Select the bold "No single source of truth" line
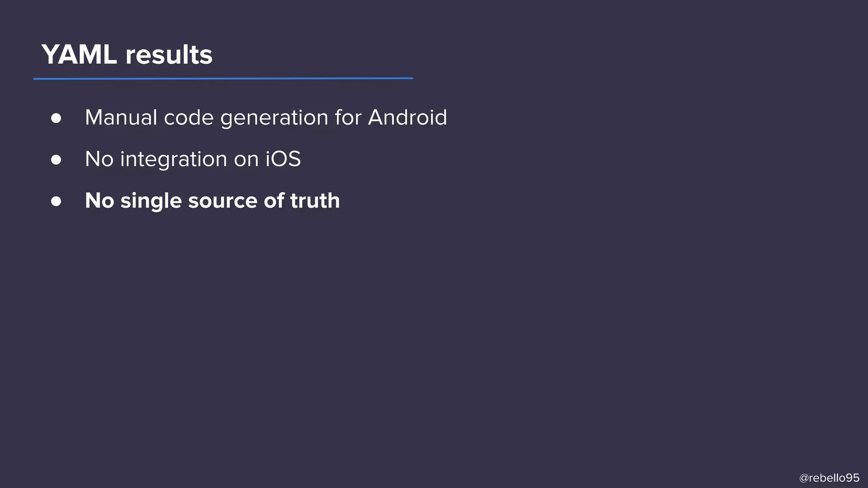The height and width of the screenshot is (488, 868). tap(212, 201)
